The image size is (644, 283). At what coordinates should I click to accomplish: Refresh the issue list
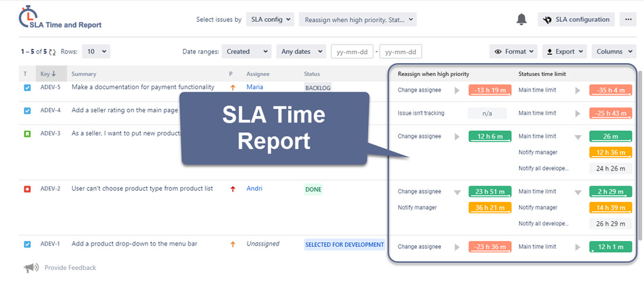coord(52,52)
